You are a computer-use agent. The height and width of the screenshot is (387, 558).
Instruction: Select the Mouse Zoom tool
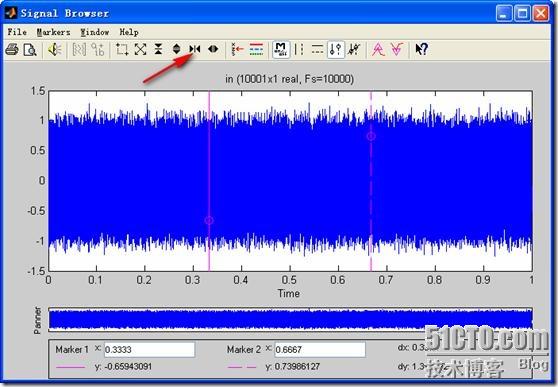pos(122,49)
